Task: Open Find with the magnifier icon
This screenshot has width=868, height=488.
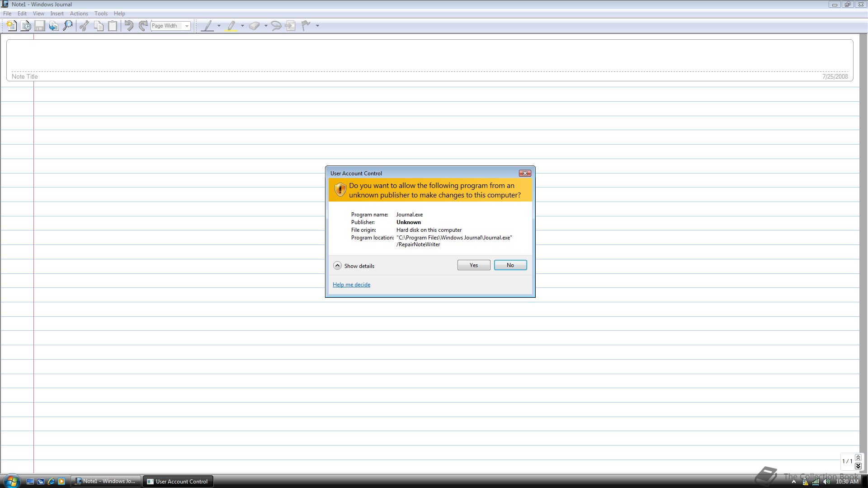Action: tap(68, 26)
